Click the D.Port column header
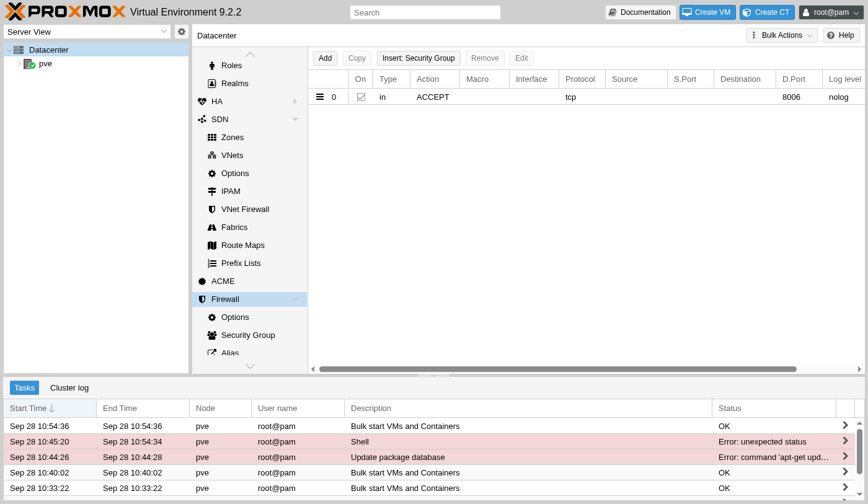The height and width of the screenshot is (504, 868). click(799, 79)
